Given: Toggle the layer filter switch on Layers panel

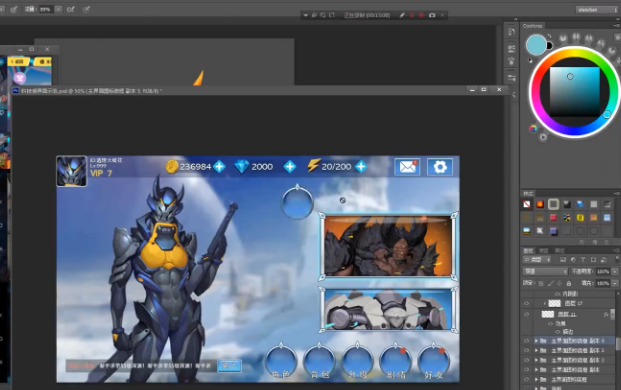Looking at the screenshot, I should click(617, 259).
